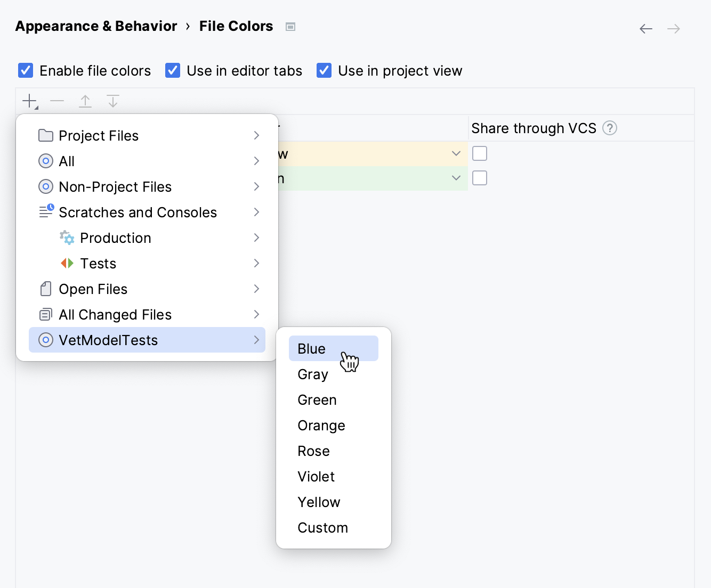Click the Move Up arrow icon
Viewport: 711px width, 588px height.
click(85, 101)
